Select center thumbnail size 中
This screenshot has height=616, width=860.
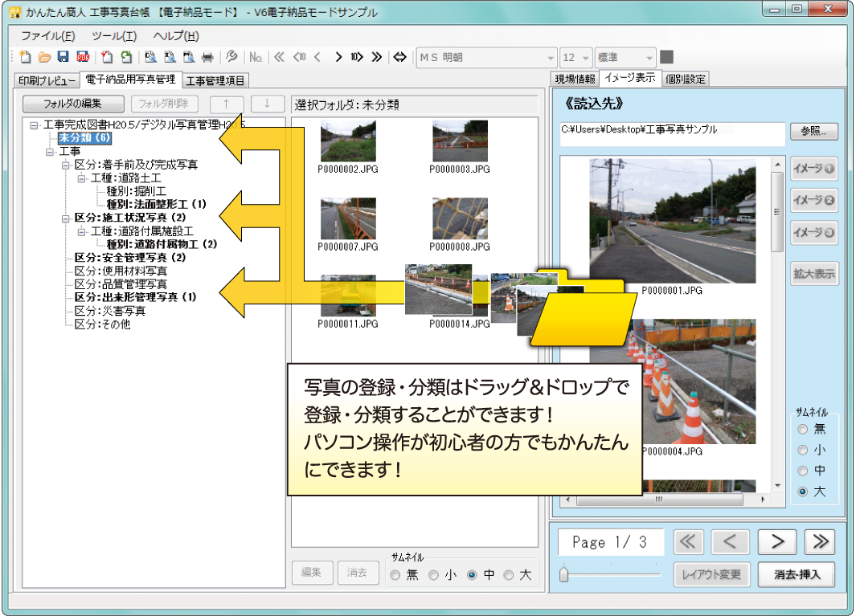[x=472, y=575]
